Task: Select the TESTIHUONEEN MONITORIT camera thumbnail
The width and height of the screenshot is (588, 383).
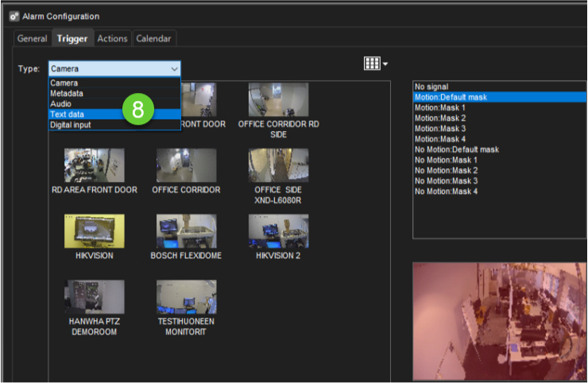Action: (186, 297)
